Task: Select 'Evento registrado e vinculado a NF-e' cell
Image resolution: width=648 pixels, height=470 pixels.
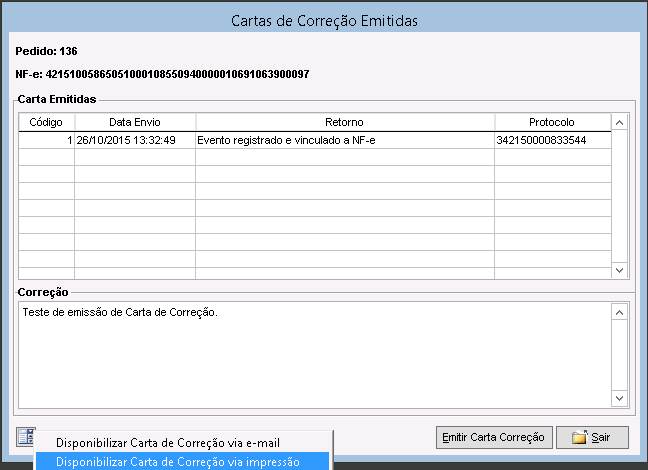Action: pos(345,141)
